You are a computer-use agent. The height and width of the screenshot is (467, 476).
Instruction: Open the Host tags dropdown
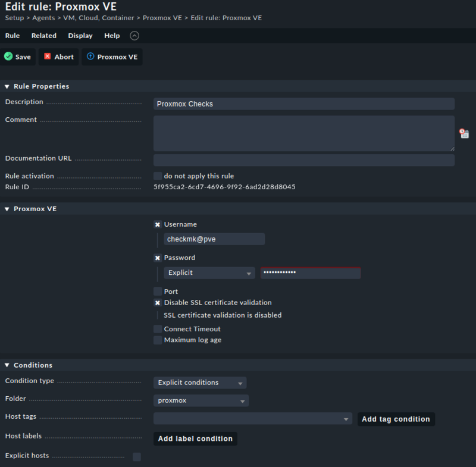(252, 419)
